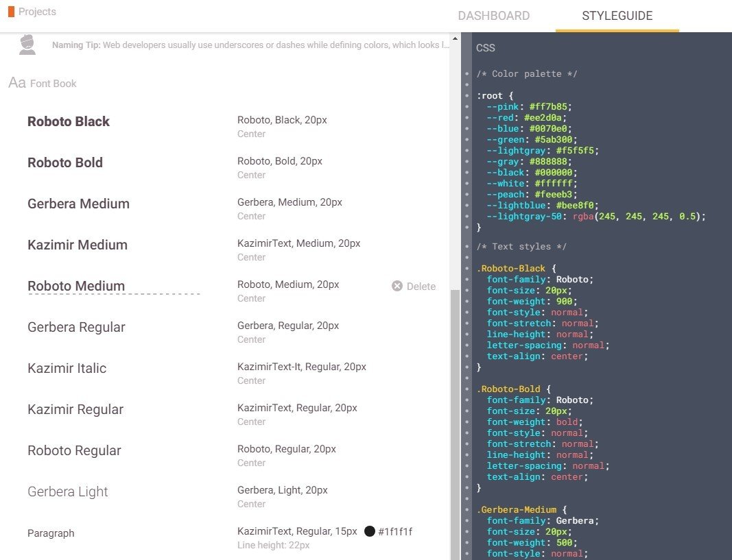Delete the Roboto Medium text style
The height and width of the screenshot is (560, 732).
tap(414, 287)
